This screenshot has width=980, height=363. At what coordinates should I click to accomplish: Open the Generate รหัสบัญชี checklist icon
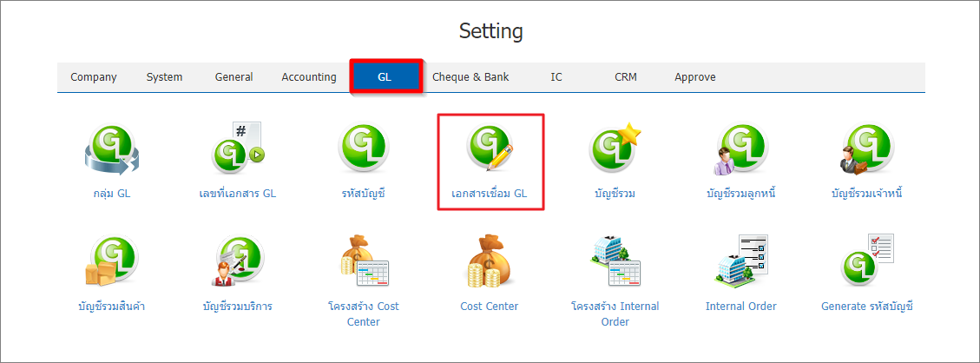tap(866, 261)
